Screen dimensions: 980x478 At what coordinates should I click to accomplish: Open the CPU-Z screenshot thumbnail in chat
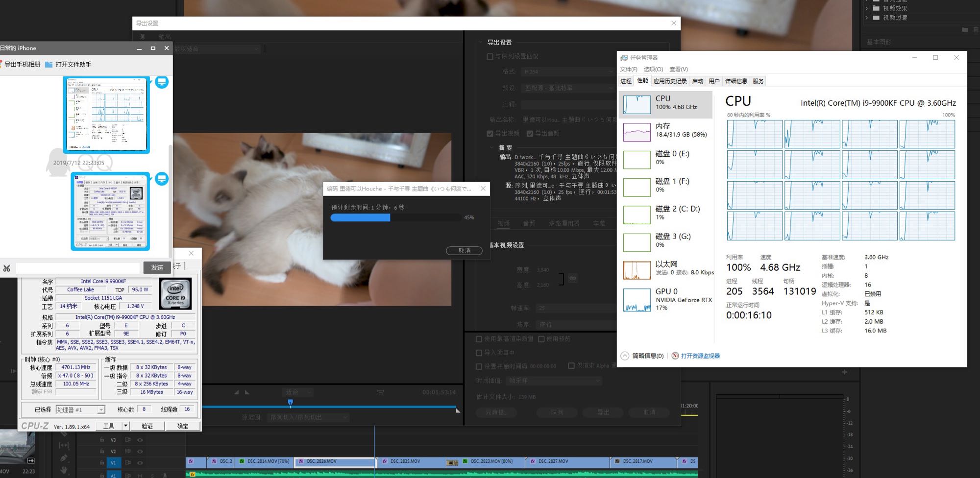(x=110, y=211)
